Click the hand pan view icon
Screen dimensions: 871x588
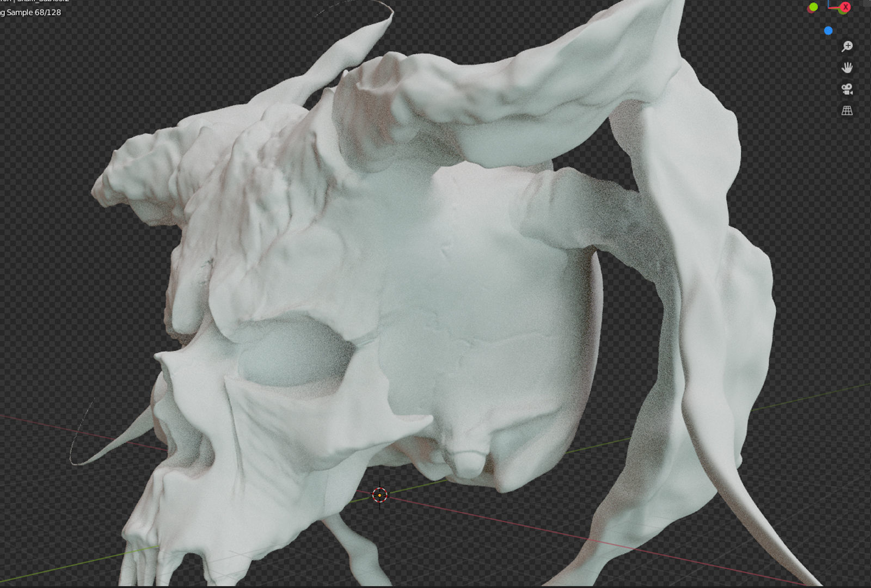tap(847, 68)
